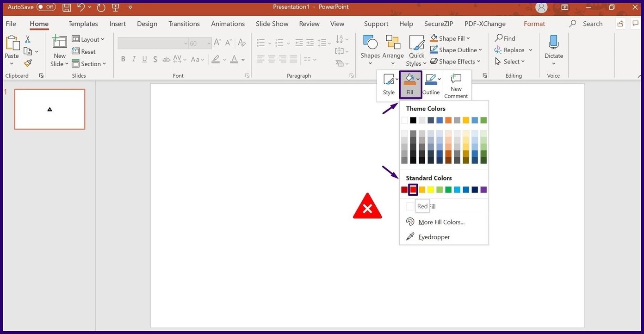Screen dimensions: 644x334
Task: Open the Review tab
Action: [309, 24]
